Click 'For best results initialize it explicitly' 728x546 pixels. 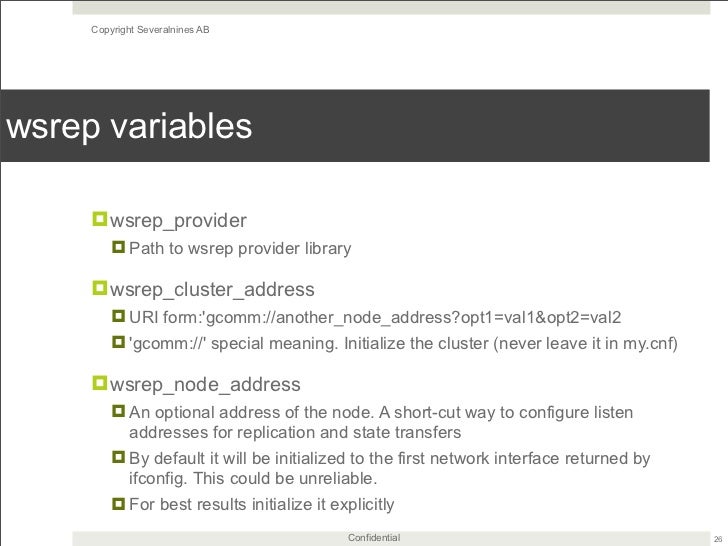[x=262, y=505]
